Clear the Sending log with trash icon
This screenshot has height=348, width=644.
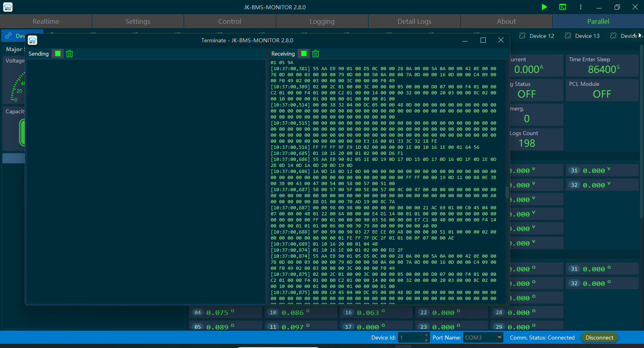(69, 54)
